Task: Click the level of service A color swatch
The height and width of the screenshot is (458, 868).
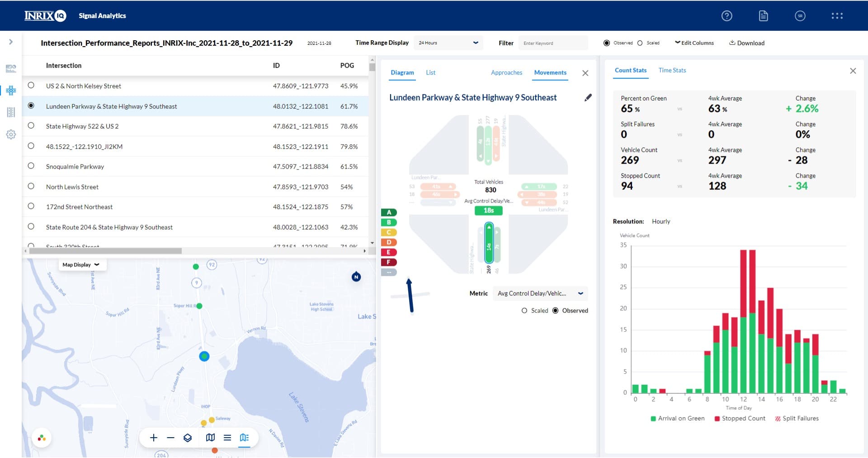Action: pyautogui.click(x=389, y=212)
